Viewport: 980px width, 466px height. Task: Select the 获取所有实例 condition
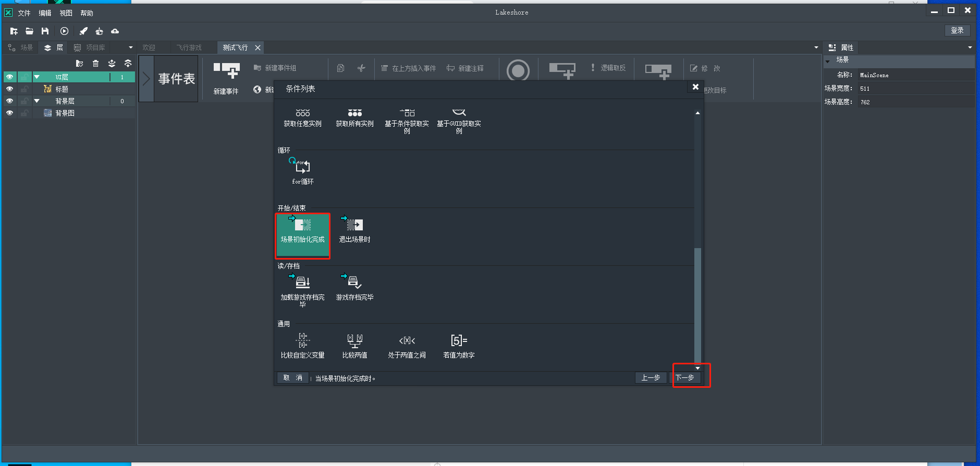pyautogui.click(x=355, y=118)
